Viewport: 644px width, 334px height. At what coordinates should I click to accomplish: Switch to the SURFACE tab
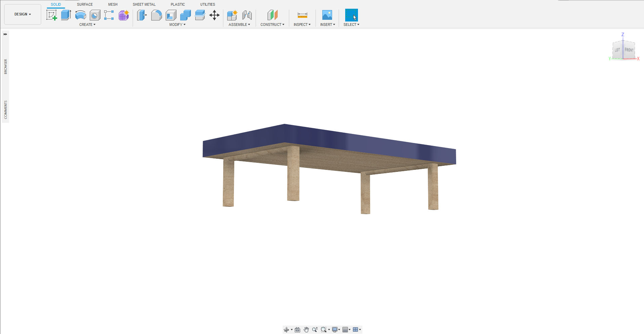pyautogui.click(x=84, y=4)
